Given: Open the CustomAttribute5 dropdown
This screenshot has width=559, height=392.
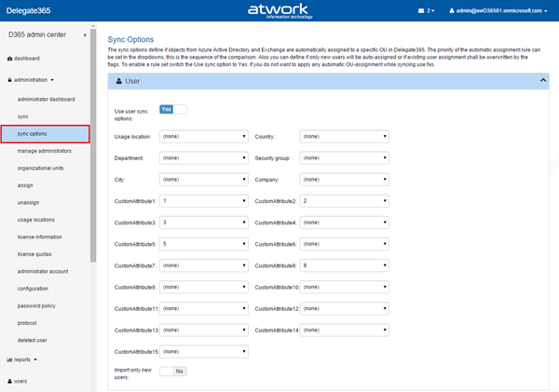Looking at the screenshot, I should pyautogui.click(x=203, y=244).
